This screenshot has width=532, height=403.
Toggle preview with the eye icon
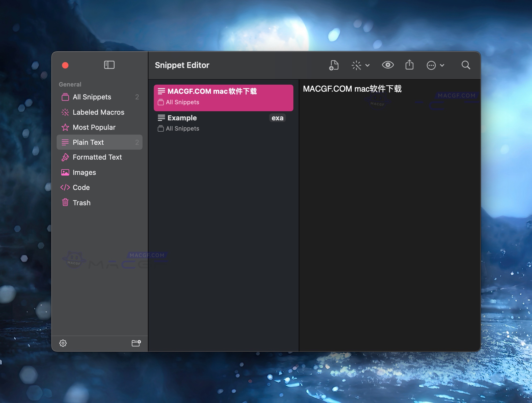point(388,65)
